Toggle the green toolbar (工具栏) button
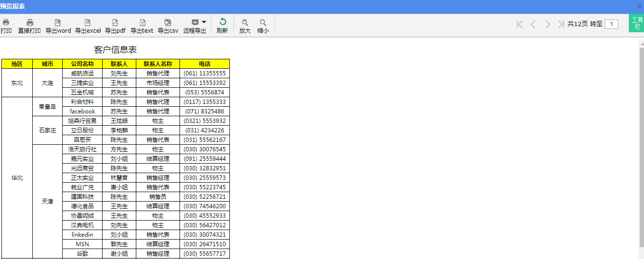644x259 pixels. click(636, 23)
